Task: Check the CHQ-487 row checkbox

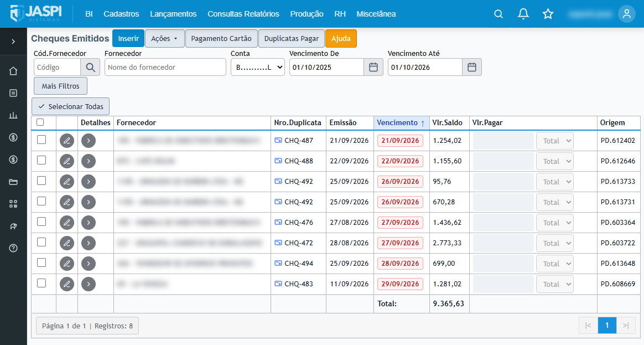Action: pos(41,140)
